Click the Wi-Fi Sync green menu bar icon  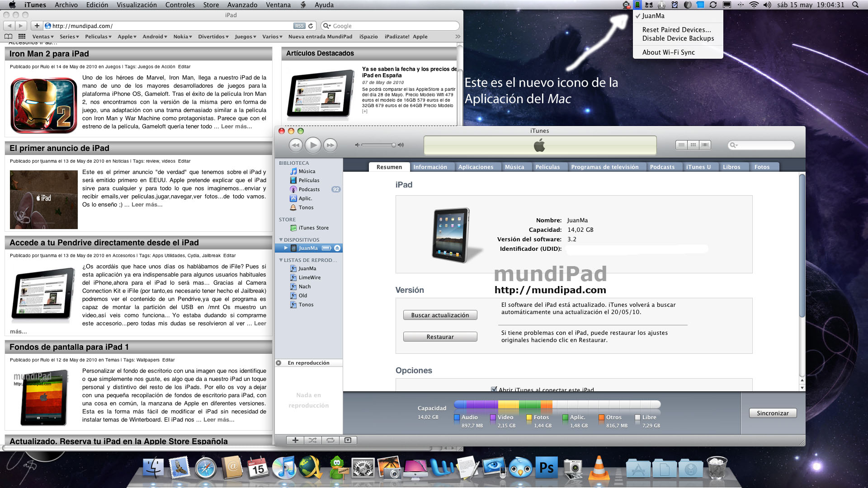pos(637,5)
